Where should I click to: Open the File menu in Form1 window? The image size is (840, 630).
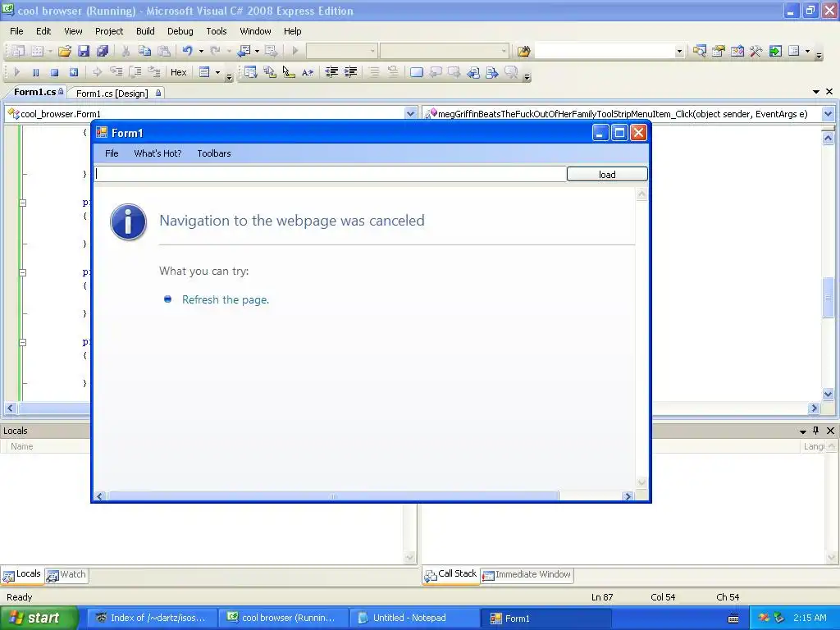tap(112, 153)
